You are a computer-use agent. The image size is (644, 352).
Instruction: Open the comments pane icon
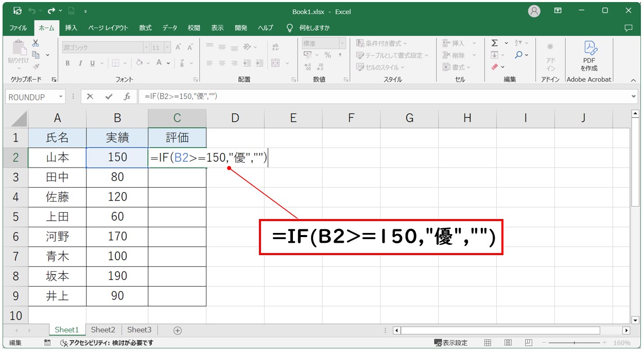[x=628, y=28]
